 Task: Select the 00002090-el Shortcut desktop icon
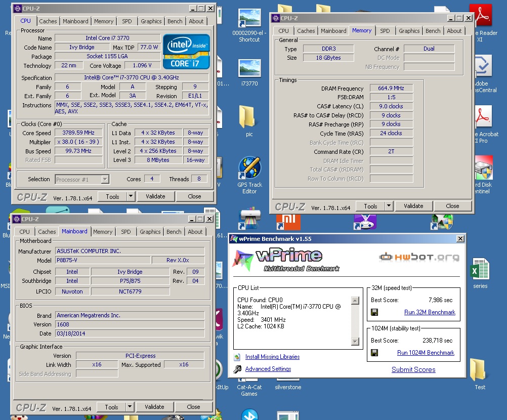tap(249, 19)
